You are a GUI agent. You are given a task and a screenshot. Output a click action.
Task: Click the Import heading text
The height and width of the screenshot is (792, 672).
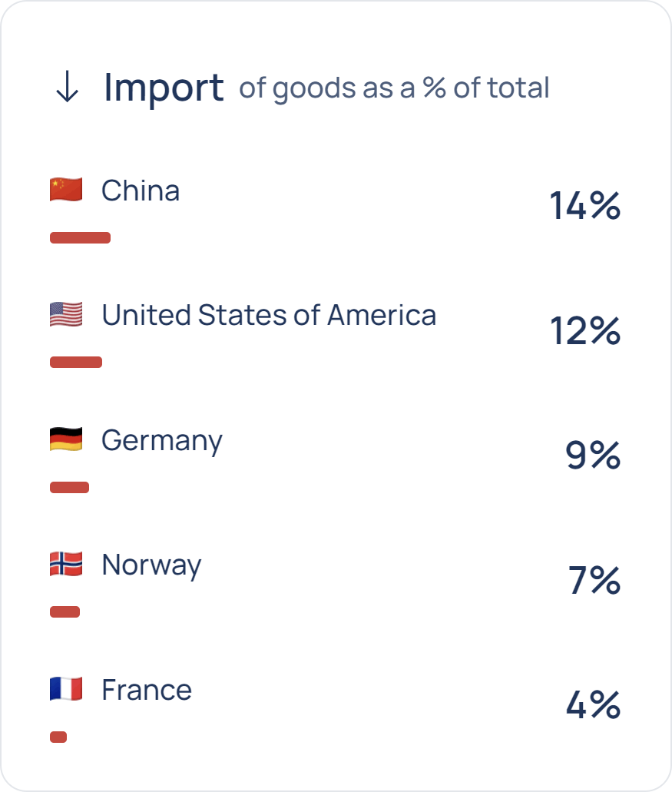click(x=164, y=87)
